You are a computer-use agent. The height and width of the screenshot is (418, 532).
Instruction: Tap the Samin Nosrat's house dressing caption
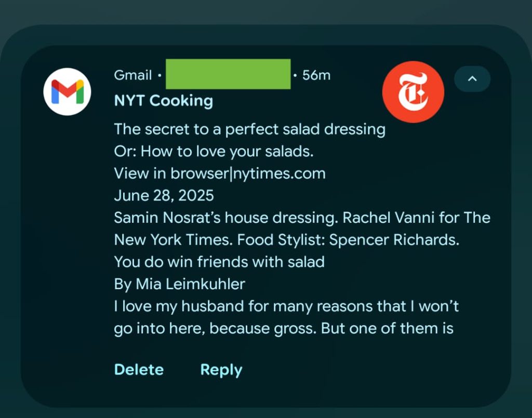pyautogui.click(x=226, y=218)
